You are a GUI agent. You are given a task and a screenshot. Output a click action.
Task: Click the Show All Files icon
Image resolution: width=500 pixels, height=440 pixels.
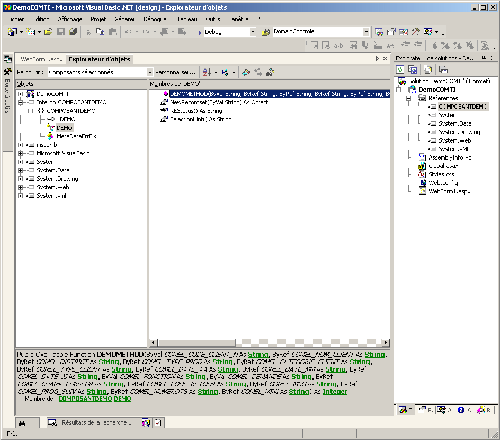(428, 69)
